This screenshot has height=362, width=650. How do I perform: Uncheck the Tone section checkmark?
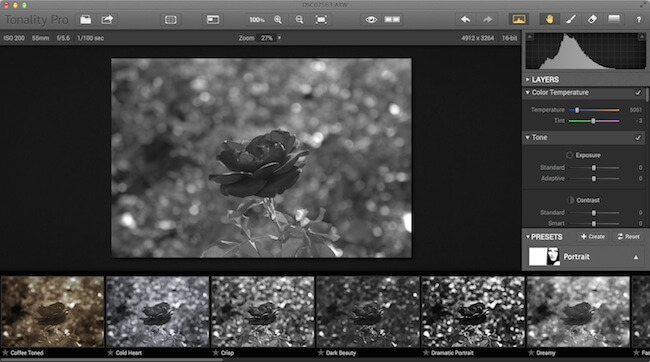tap(638, 138)
